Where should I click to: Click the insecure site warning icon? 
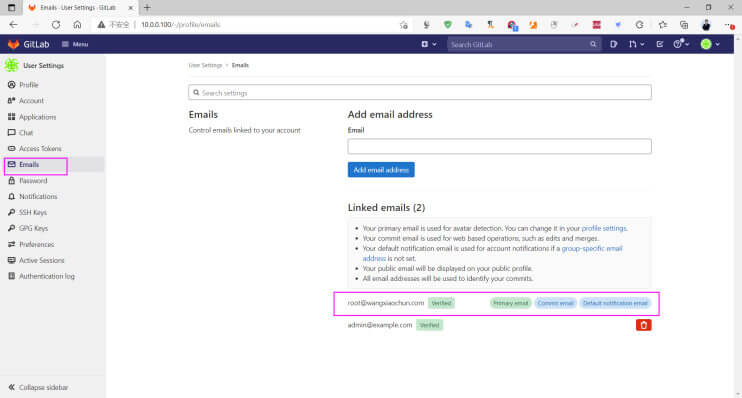click(x=101, y=25)
